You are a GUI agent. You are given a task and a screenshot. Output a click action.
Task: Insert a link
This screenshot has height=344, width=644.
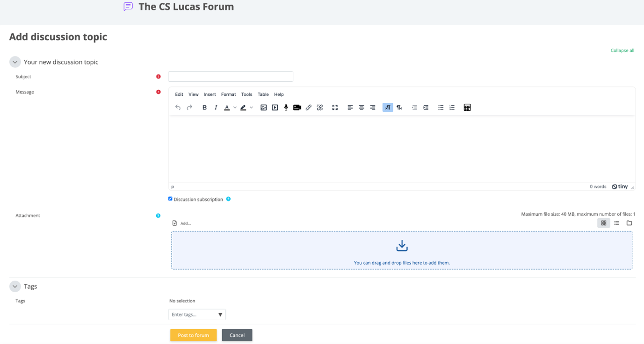point(309,107)
